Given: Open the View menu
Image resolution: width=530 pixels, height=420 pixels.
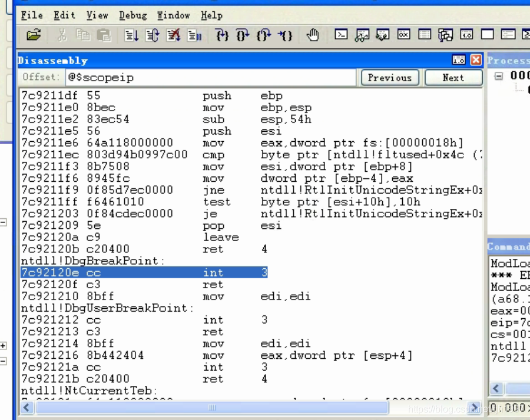Looking at the screenshot, I should (97, 15).
